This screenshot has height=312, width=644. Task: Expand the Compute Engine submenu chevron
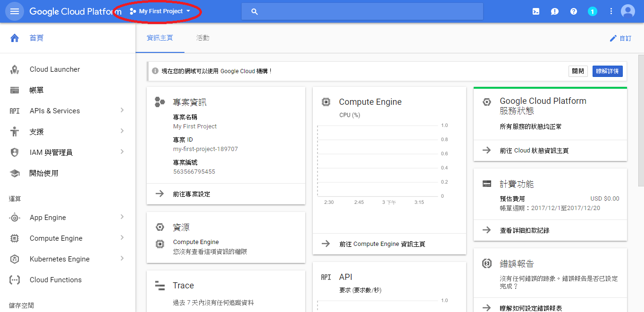click(122, 238)
